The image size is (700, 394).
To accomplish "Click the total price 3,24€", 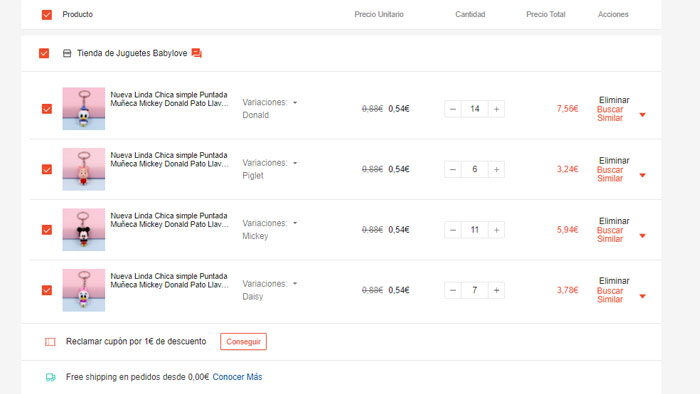I will tap(567, 170).
